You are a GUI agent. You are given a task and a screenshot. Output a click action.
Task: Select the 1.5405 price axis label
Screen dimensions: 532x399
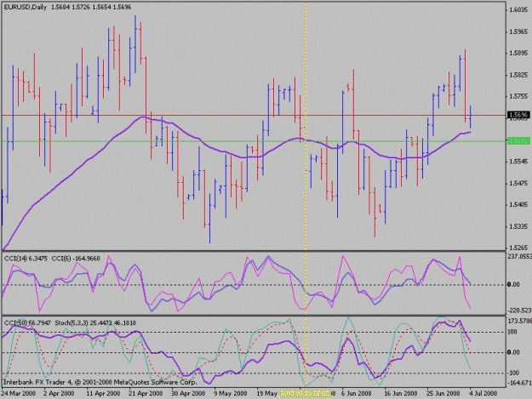[x=518, y=205]
